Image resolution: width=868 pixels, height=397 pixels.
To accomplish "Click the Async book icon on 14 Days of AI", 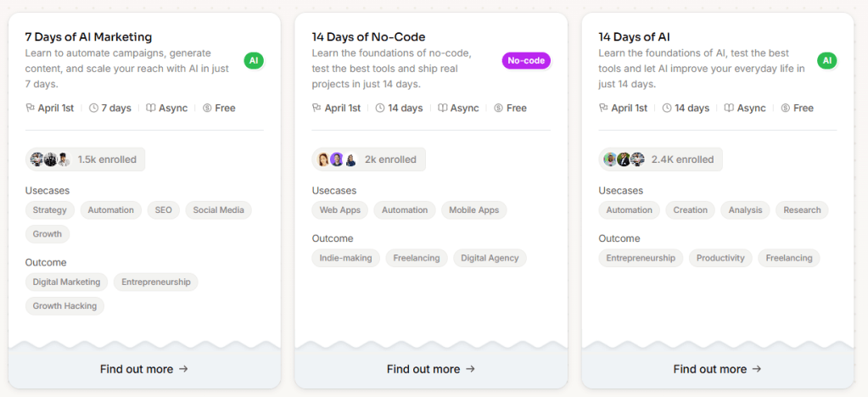I will (729, 109).
